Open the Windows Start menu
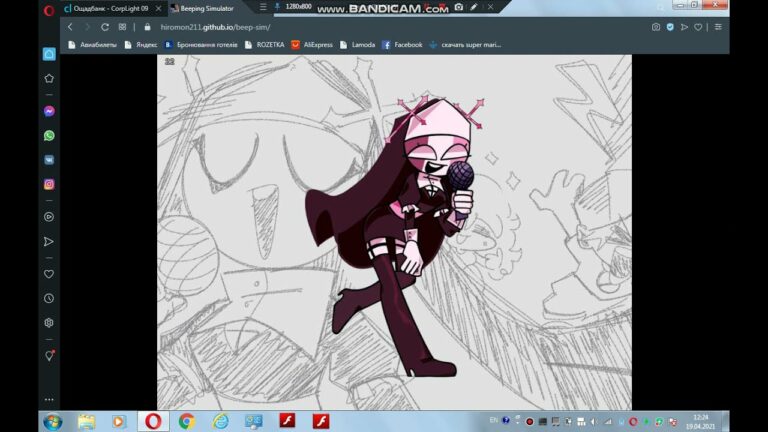The image size is (768, 432). click(52, 421)
